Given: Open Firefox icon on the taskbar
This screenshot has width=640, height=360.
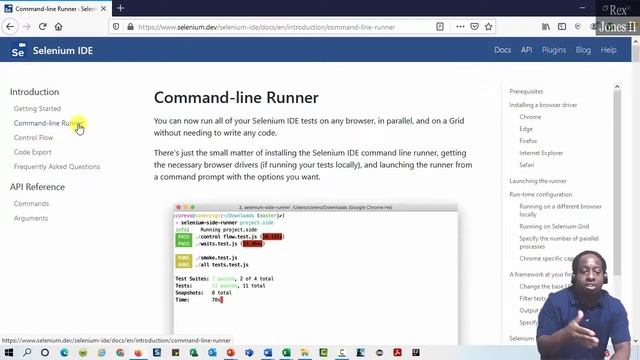Looking at the screenshot, I should pyautogui.click(x=138, y=353).
